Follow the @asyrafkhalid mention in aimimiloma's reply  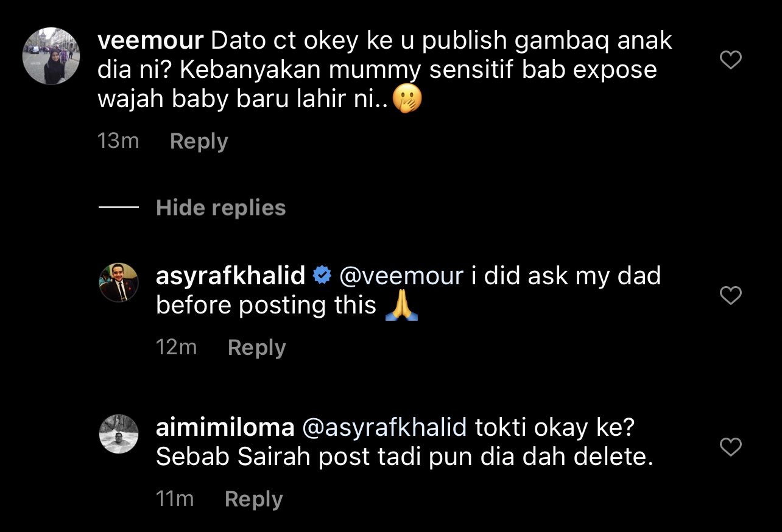click(384, 428)
